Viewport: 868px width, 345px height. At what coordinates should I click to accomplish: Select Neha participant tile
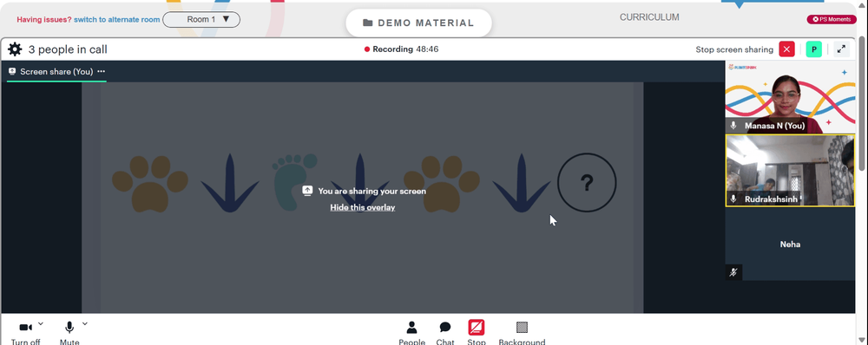point(790,244)
